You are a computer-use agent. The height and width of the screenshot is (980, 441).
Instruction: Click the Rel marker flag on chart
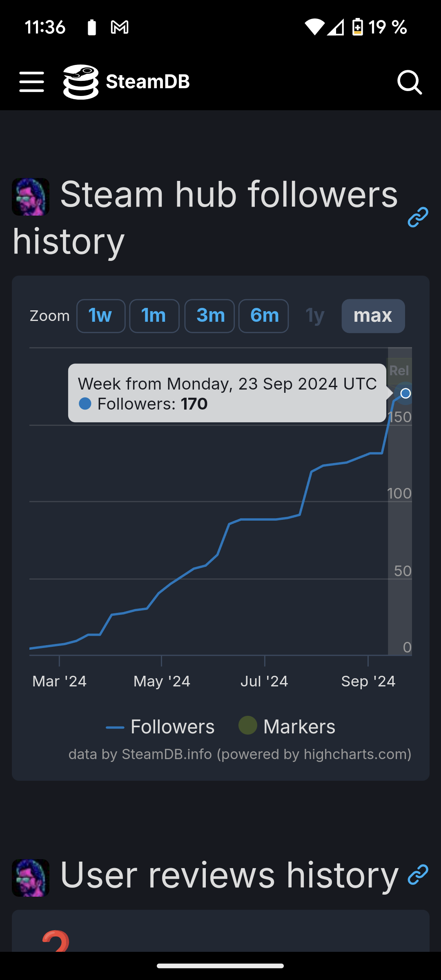point(399,371)
